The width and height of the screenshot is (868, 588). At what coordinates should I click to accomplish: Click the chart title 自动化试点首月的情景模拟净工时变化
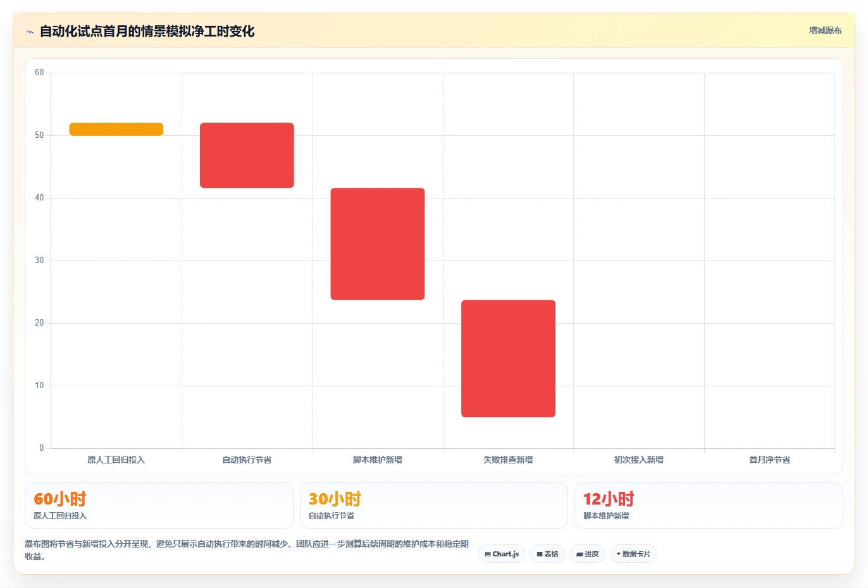147,32
